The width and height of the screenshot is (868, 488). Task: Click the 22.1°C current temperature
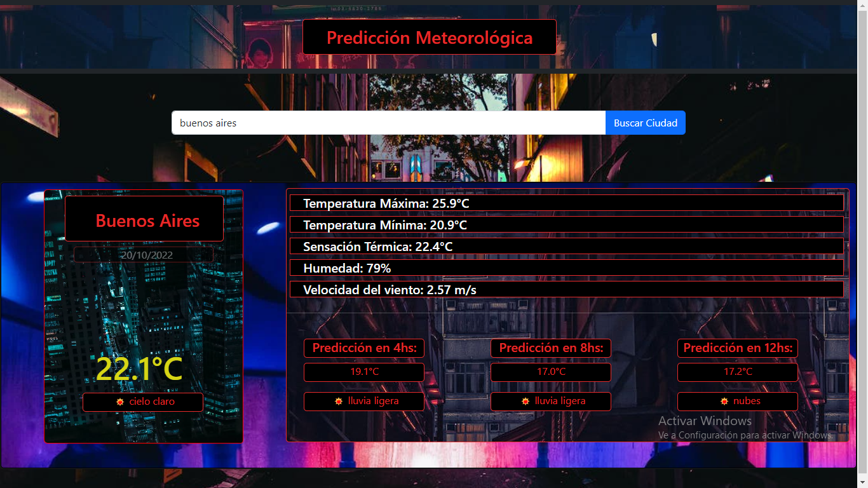tap(139, 367)
